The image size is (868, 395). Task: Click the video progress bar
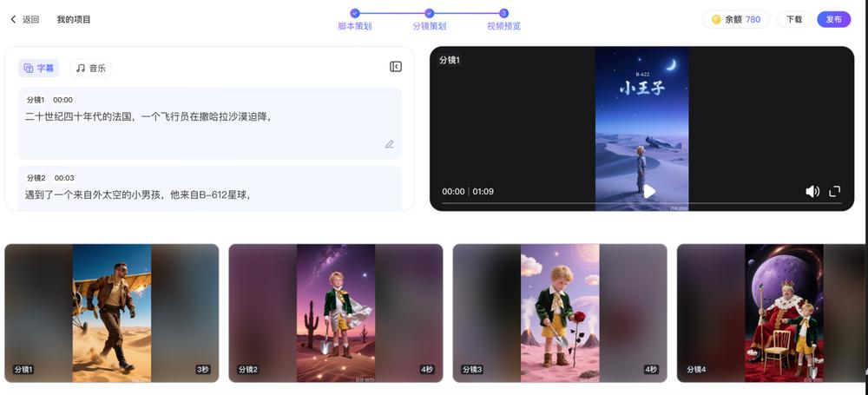[x=641, y=203]
